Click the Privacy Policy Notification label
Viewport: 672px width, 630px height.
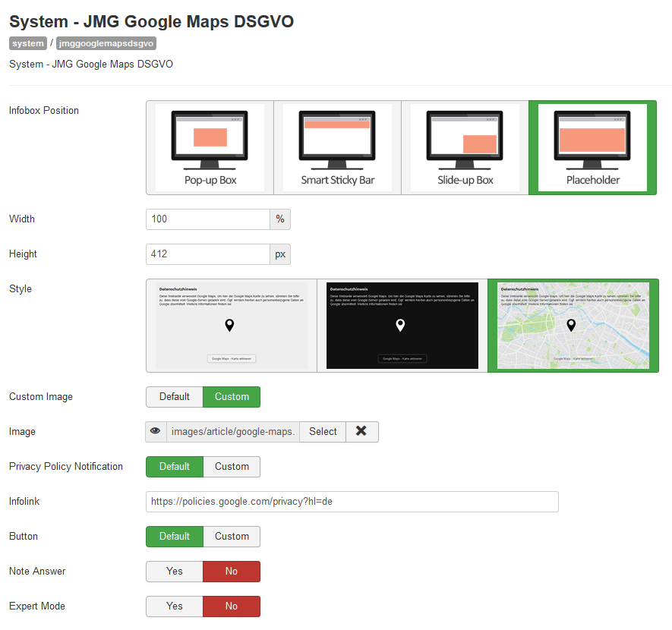(x=66, y=466)
